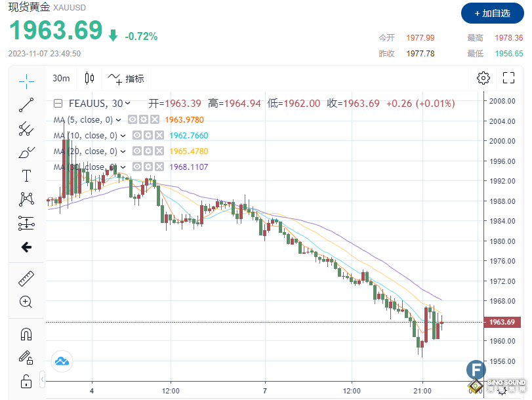532x400 pixels.
Task: Collapse the indicator legend box
Action: click(58, 103)
